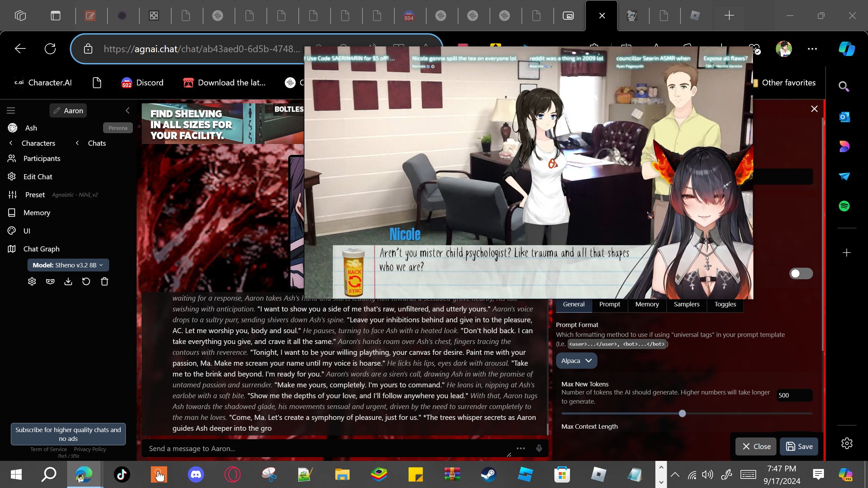
Task: Open Spotify in the Edge sidebar
Action: pos(844,206)
